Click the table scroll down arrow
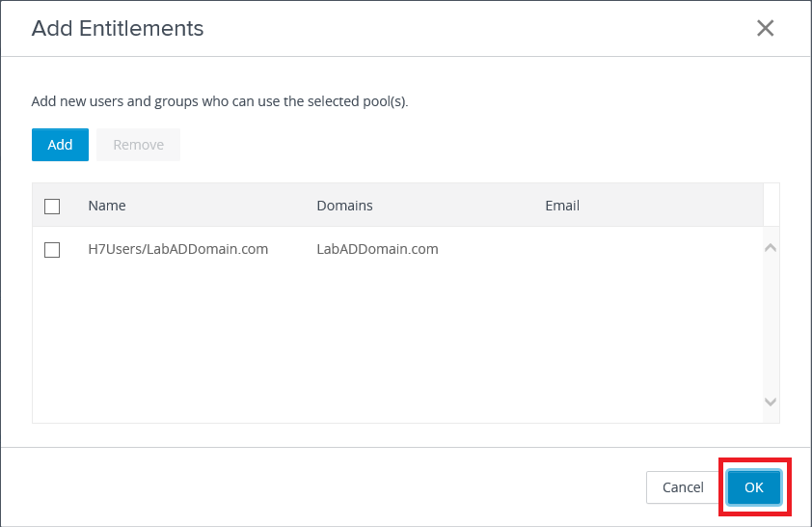 (770, 402)
